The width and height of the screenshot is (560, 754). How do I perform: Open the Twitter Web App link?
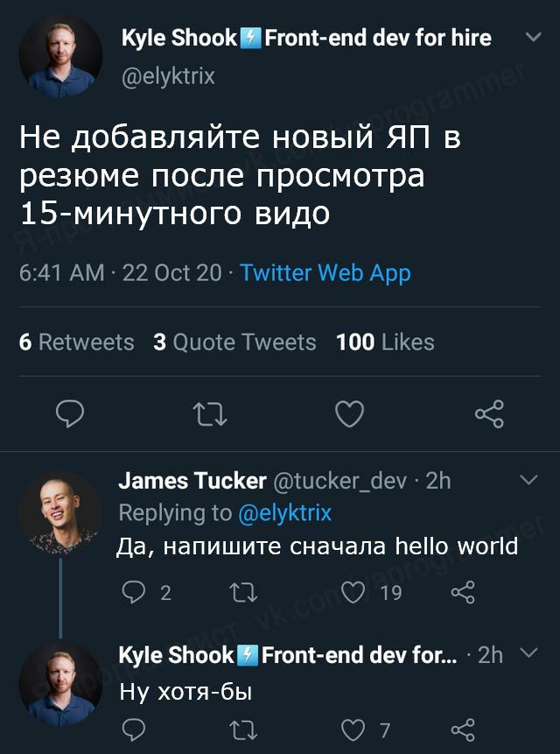tap(325, 273)
